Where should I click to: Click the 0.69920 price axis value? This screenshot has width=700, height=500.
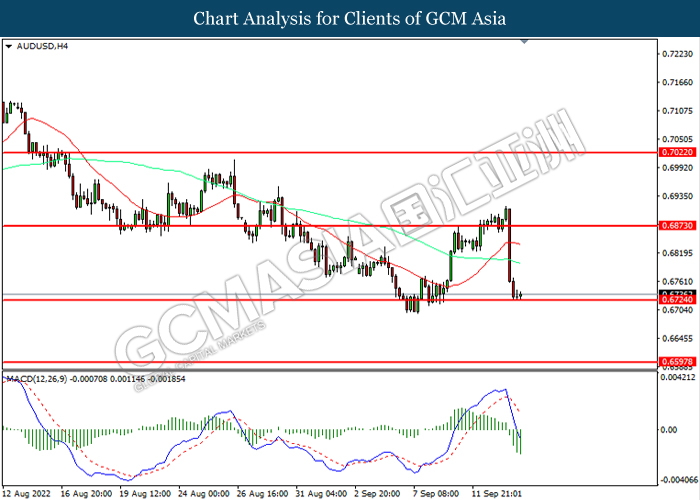point(678,168)
